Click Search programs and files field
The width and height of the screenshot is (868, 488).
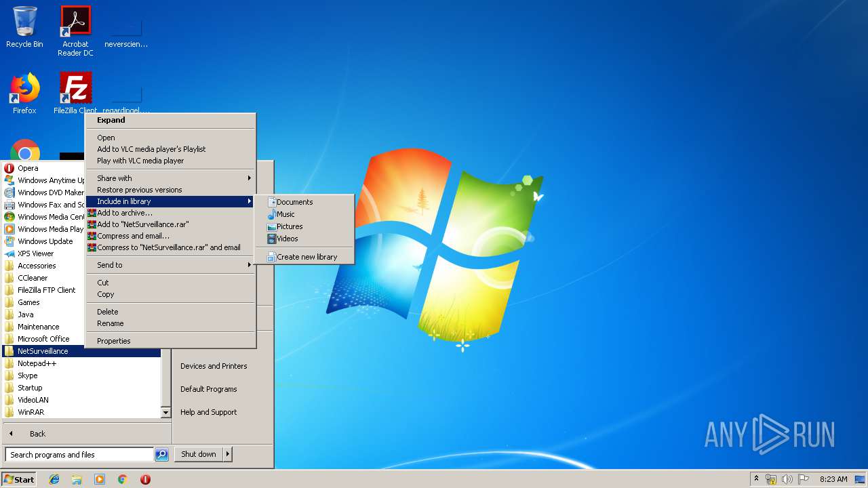(x=79, y=455)
